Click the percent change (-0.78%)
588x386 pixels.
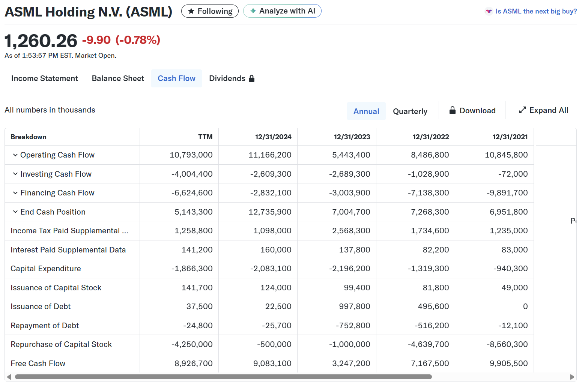pyautogui.click(x=138, y=40)
